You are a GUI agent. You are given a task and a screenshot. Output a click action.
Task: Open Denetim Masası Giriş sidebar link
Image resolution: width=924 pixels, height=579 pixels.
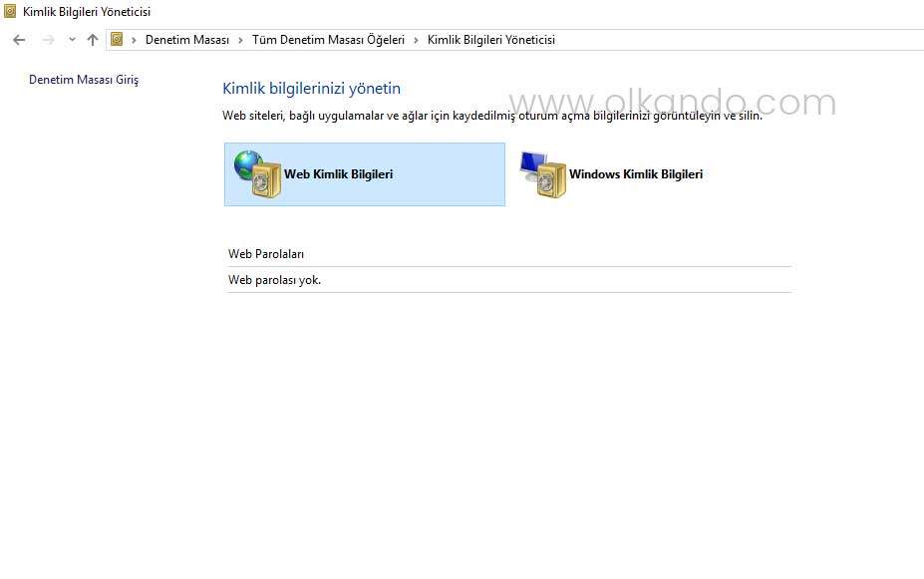(x=84, y=80)
